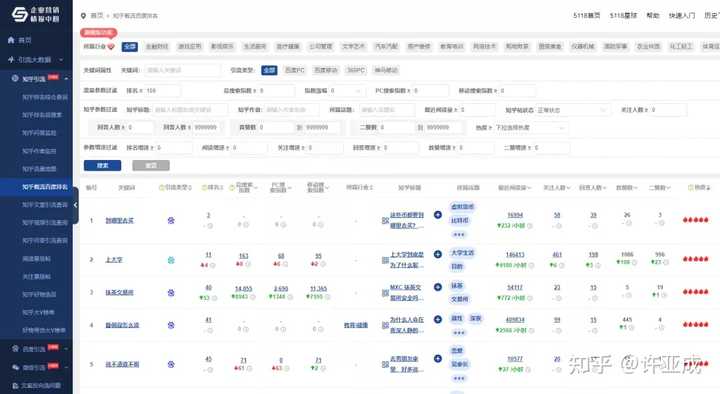Screen dimensions: 720x394
Task: Click the Baidu paw icon in row 4
Action: tap(171, 325)
